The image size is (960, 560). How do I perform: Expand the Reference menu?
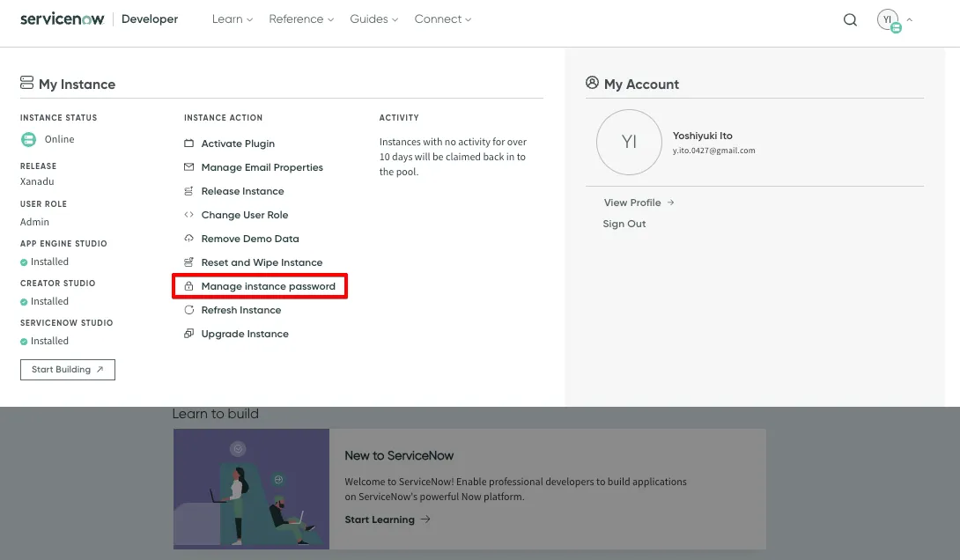point(301,19)
